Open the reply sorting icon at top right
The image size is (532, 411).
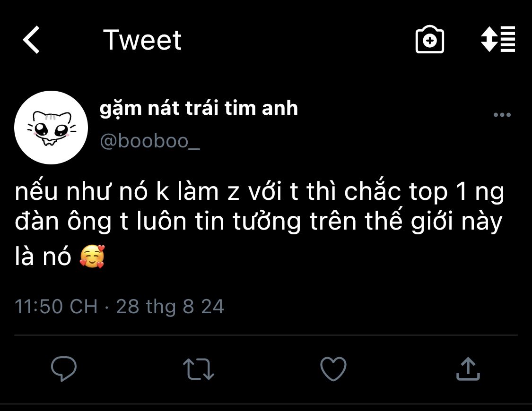(x=498, y=39)
